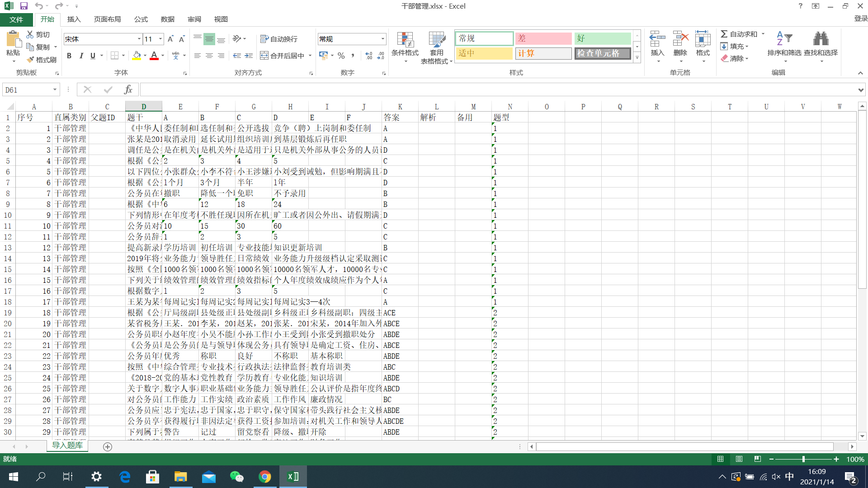The image size is (868, 488).
Task: Adjust the zoom slider handle
Action: (x=803, y=459)
